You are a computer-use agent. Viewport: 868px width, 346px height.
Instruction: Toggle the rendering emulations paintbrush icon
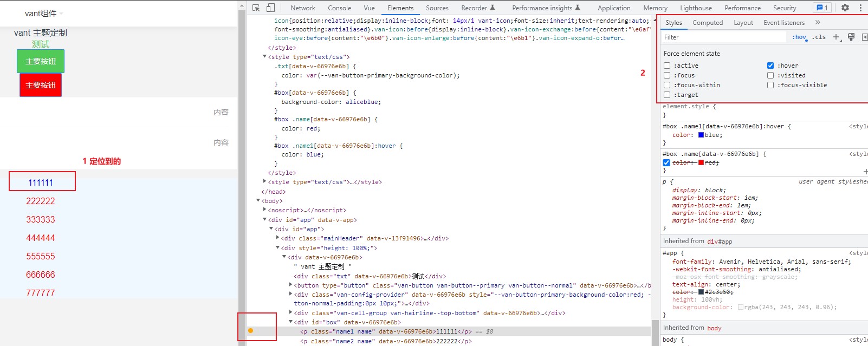[851, 37]
